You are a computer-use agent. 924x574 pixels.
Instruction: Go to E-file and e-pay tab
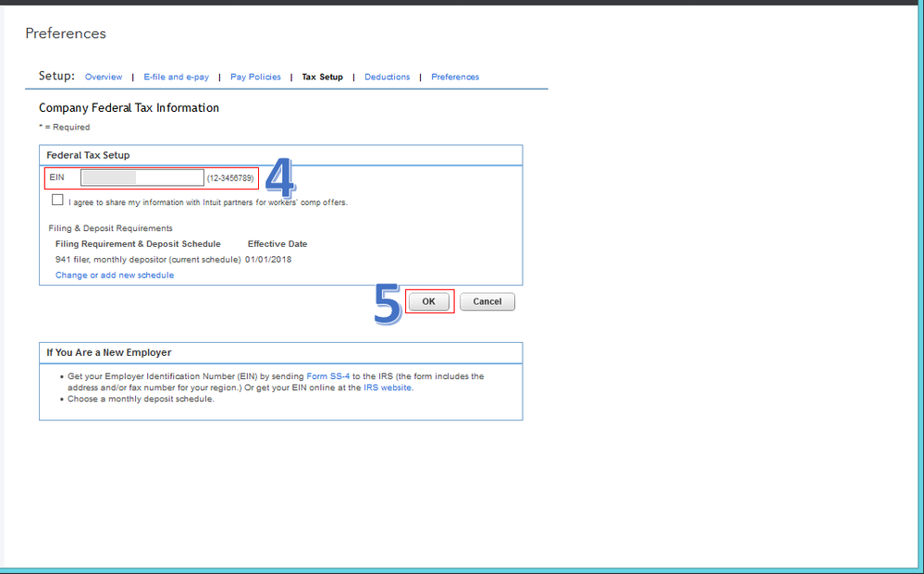click(176, 77)
